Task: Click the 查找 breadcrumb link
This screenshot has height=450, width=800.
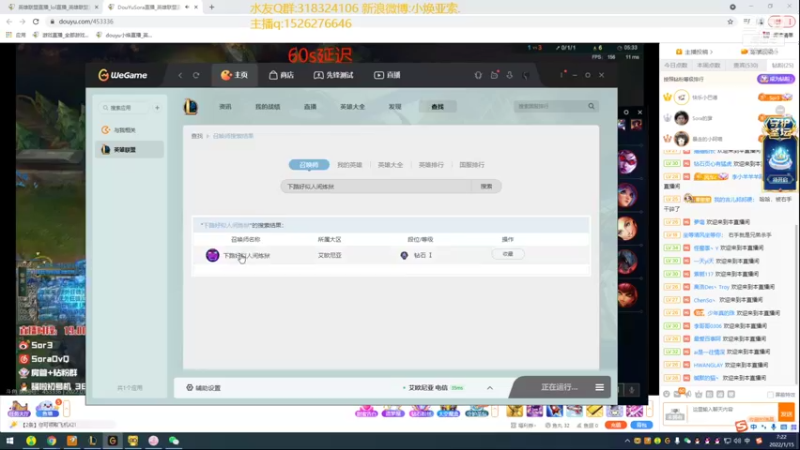Action: [x=197, y=136]
